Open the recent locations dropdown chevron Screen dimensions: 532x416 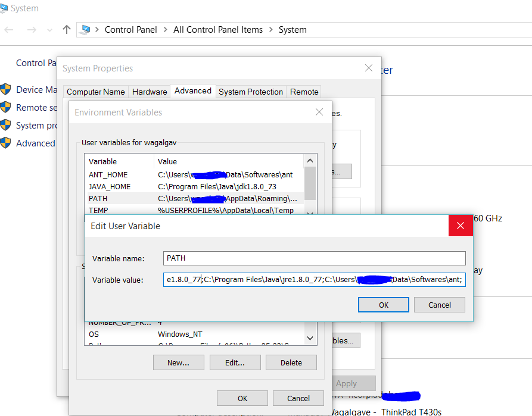coord(49,30)
